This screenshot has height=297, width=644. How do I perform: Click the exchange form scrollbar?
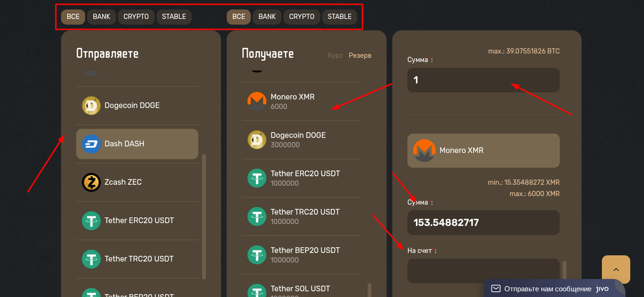[564, 270]
